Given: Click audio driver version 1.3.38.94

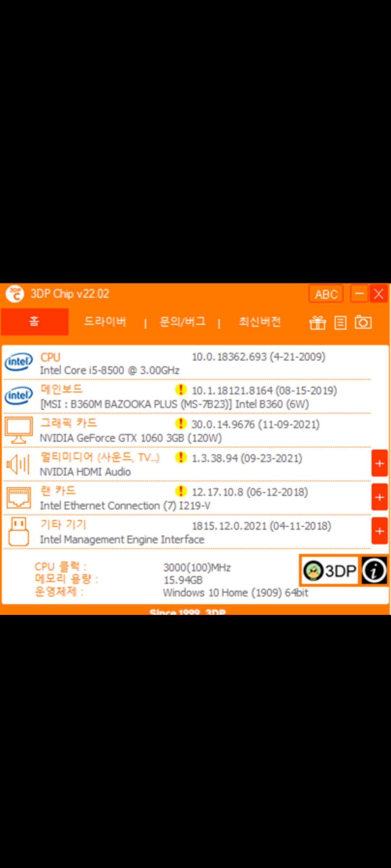Looking at the screenshot, I should pyautogui.click(x=247, y=458).
